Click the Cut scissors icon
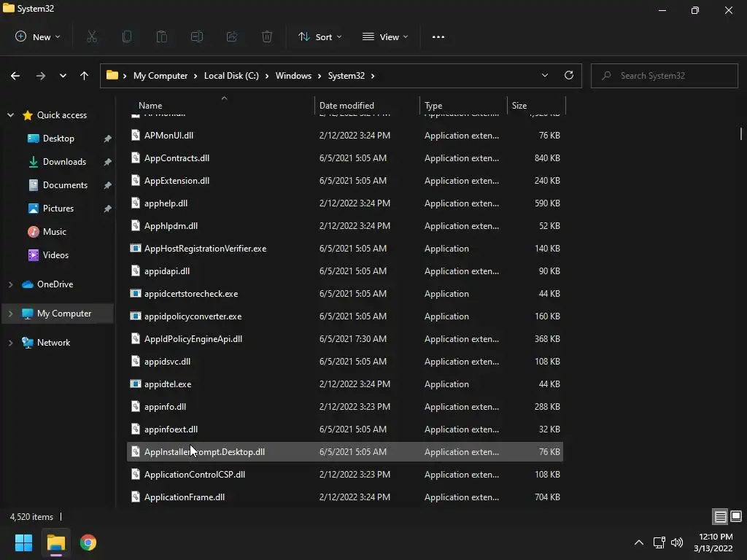The height and width of the screenshot is (560, 747). (92, 36)
